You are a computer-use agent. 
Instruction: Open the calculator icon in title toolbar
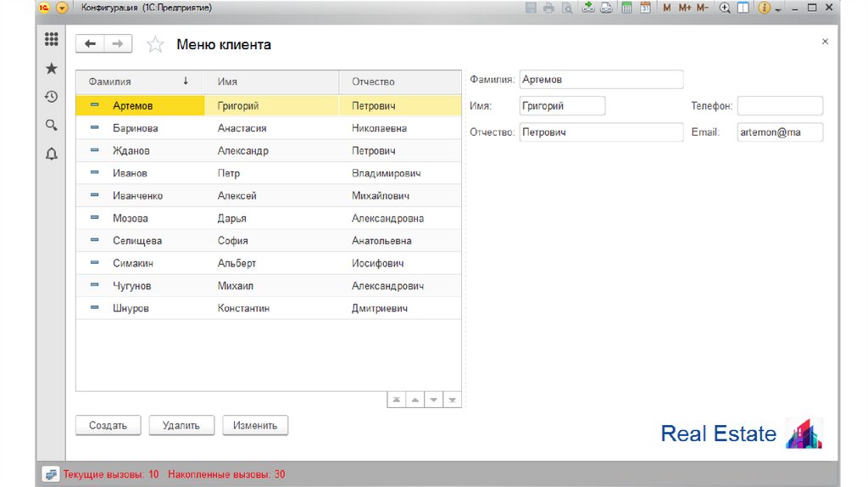pos(626,8)
